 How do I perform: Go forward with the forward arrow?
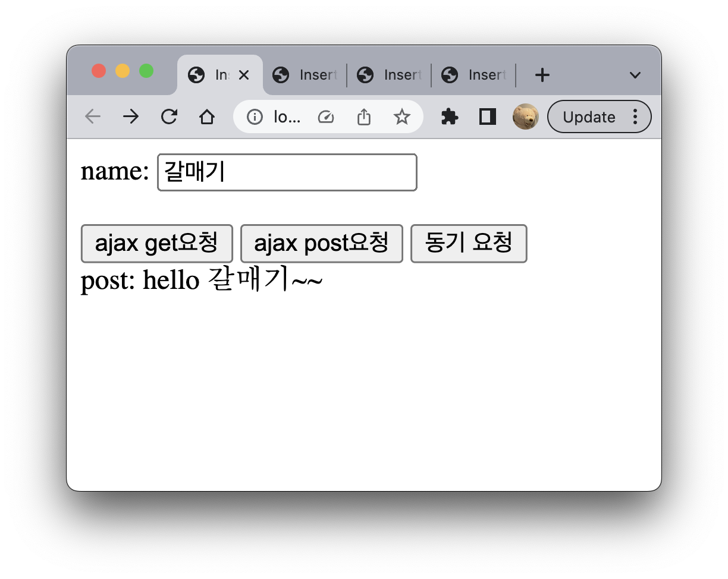(130, 117)
